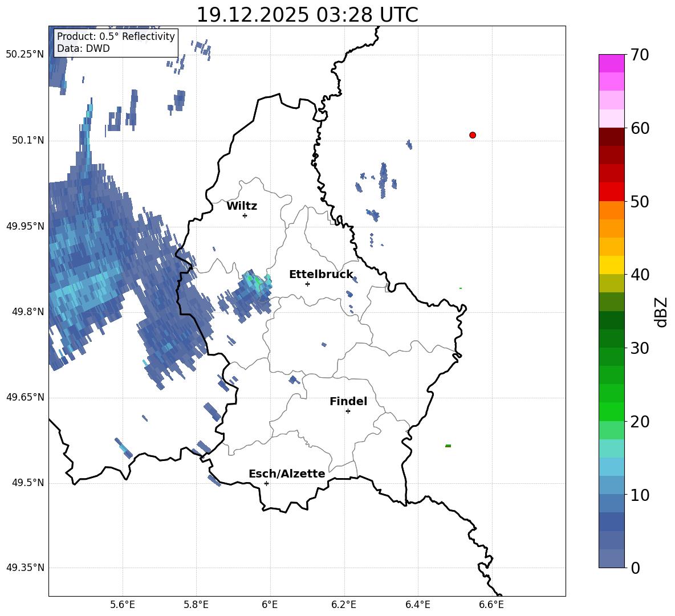675x616 pixels.
Task: Click the 5.6°E longitude label
Action: click(123, 605)
